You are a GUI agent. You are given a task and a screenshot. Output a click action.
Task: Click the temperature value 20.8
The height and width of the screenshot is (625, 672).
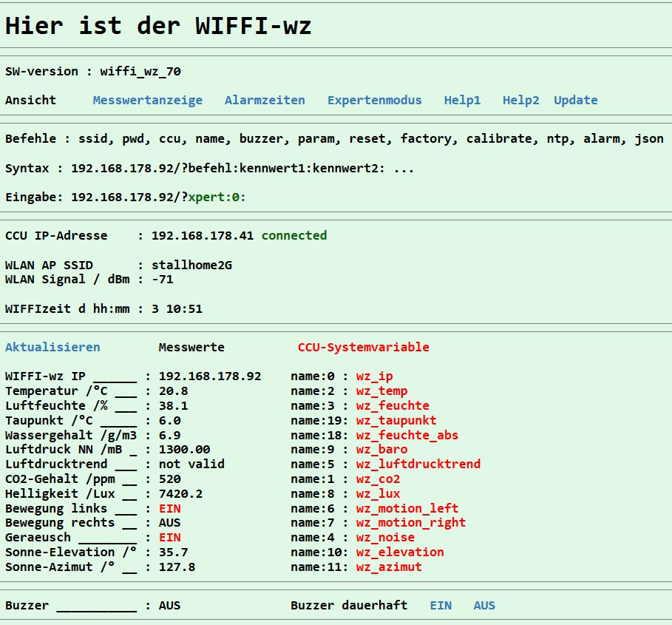click(173, 391)
